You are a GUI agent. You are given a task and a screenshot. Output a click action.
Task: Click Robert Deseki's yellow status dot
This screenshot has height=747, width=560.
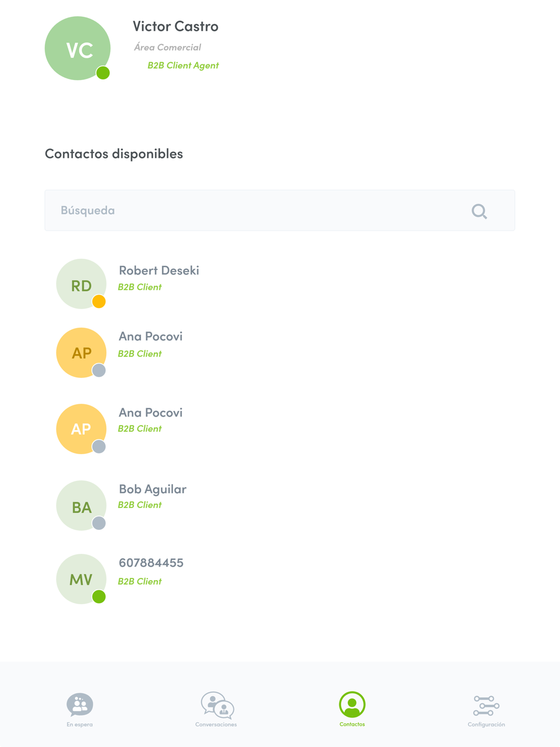click(x=99, y=302)
